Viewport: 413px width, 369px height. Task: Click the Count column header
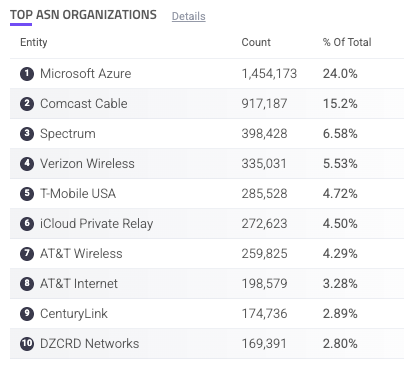point(256,42)
